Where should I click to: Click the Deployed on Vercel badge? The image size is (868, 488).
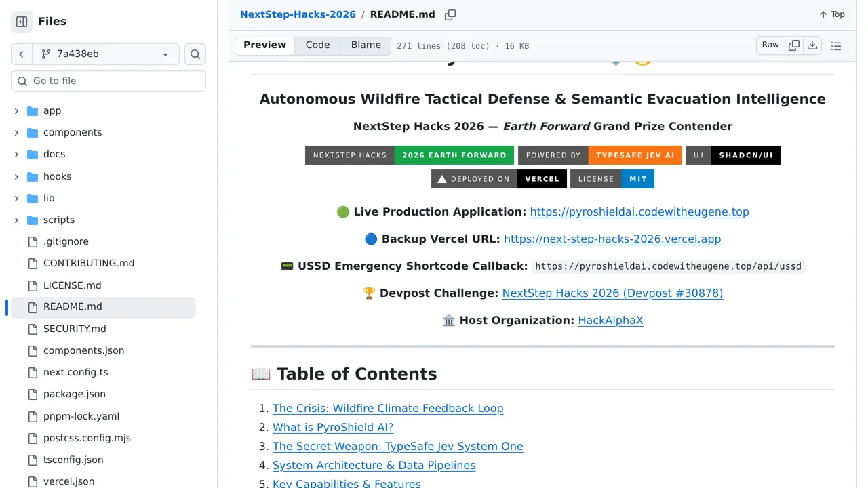[x=499, y=179]
